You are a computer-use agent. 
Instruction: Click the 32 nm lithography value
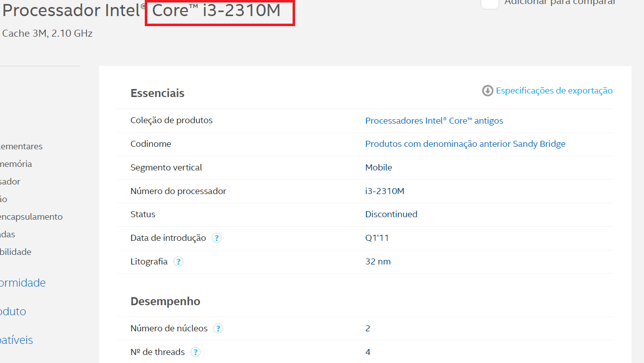[x=378, y=261]
